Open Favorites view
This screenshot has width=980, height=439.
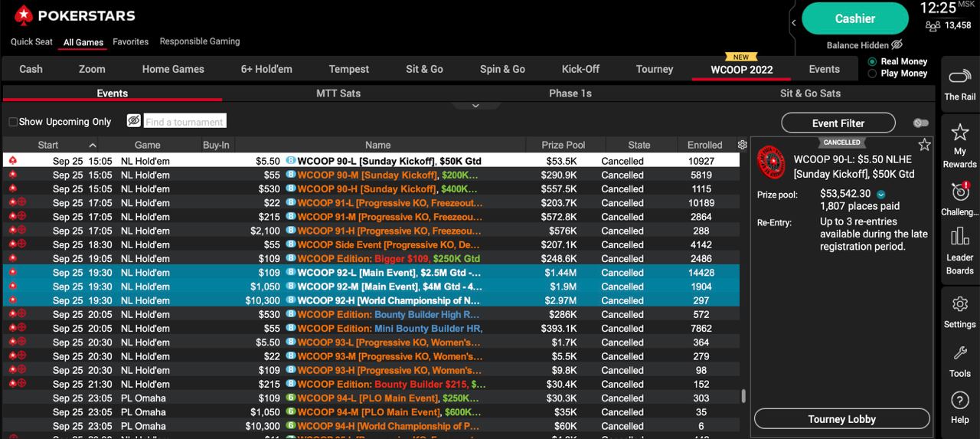pyautogui.click(x=131, y=41)
